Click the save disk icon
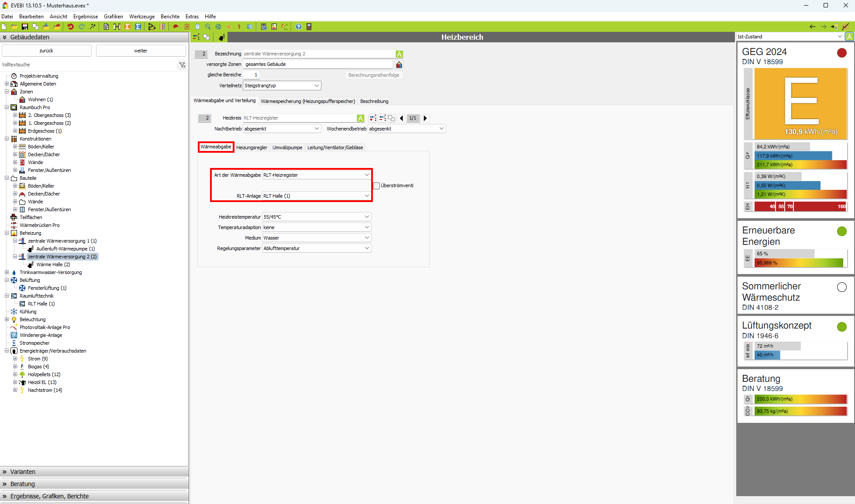 click(25, 27)
